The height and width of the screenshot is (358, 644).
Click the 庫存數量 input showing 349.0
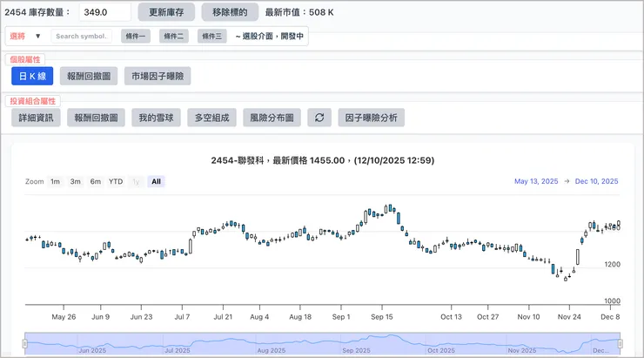click(105, 12)
